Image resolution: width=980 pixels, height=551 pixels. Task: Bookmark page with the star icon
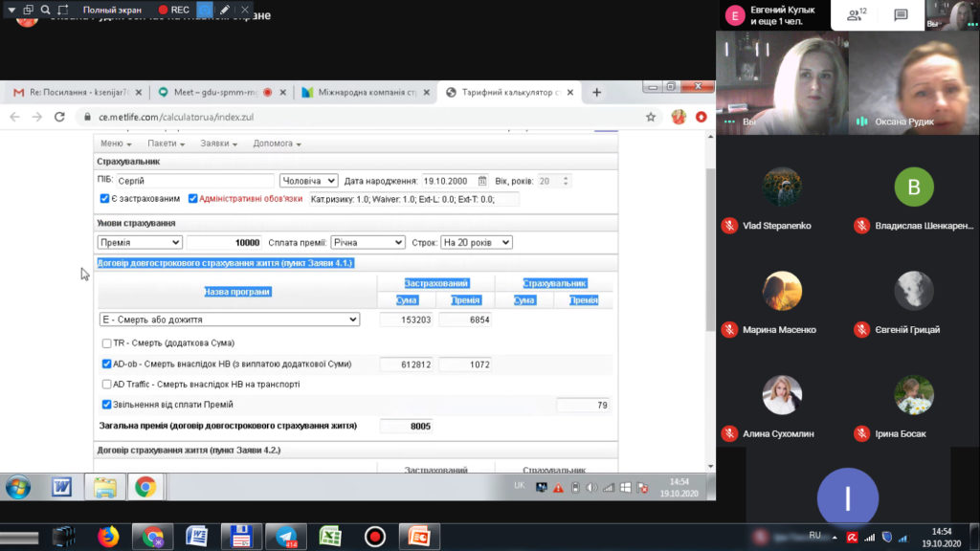651,117
